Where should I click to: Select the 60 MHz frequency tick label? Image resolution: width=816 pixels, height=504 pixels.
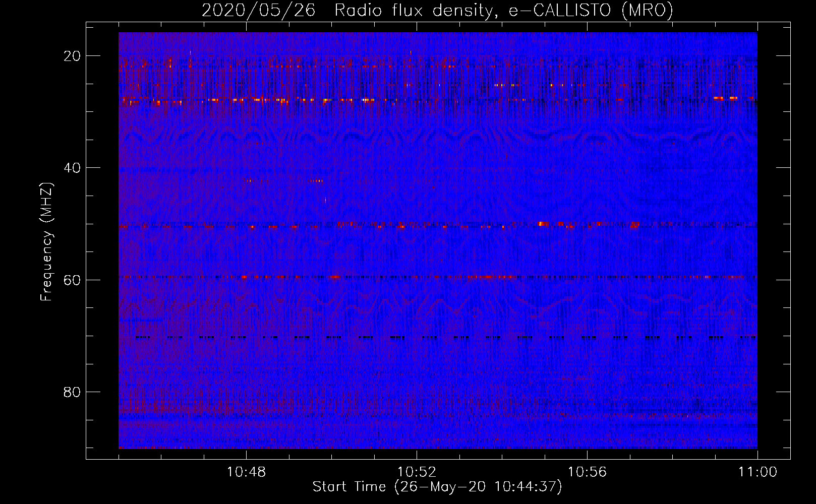tap(73, 280)
